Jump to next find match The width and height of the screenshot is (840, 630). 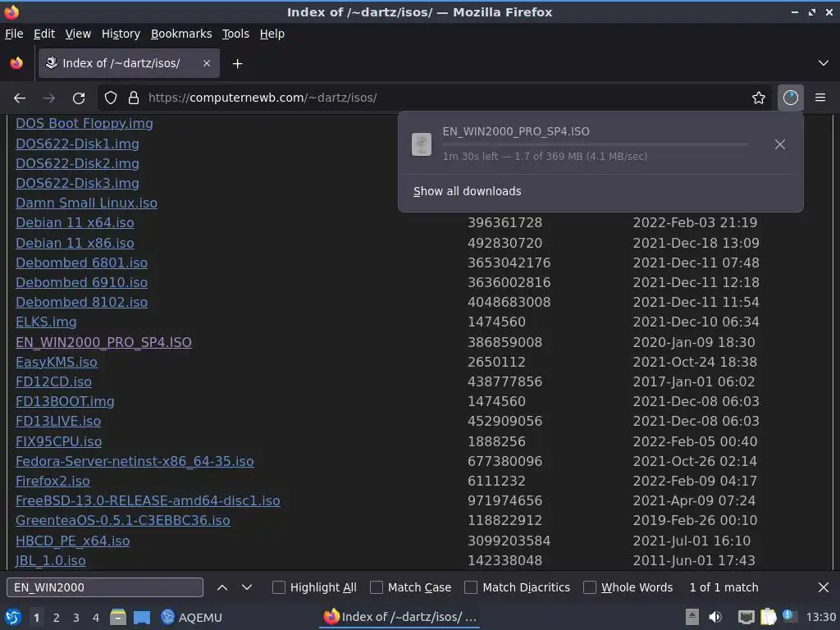246,587
